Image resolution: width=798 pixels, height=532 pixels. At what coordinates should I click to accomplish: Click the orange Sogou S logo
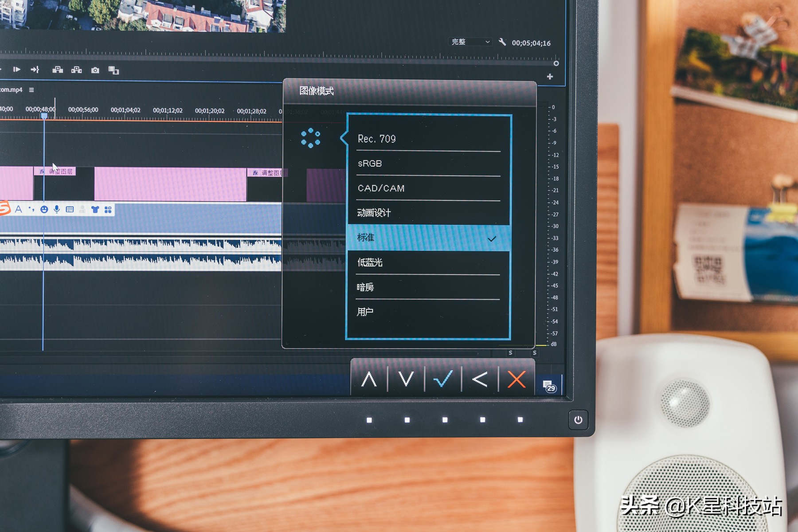4,208
